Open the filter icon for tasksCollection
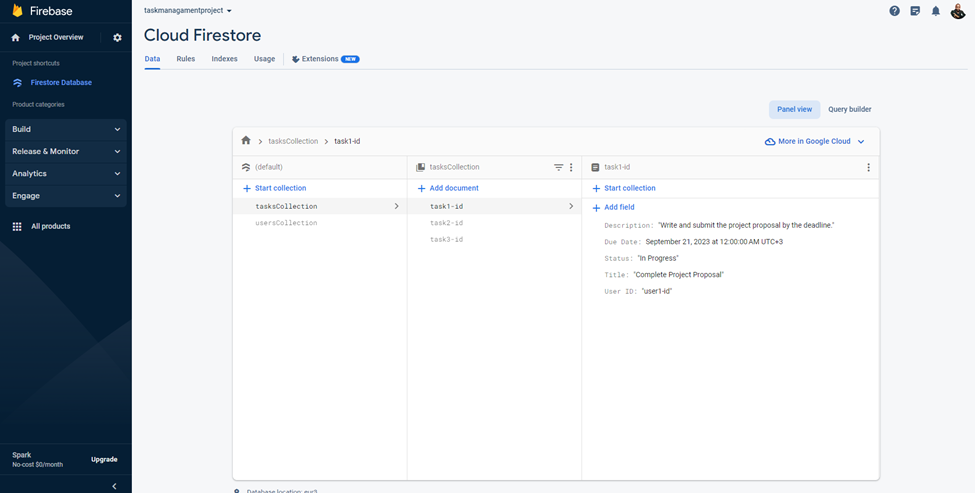This screenshot has width=975, height=493. click(558, 167)
